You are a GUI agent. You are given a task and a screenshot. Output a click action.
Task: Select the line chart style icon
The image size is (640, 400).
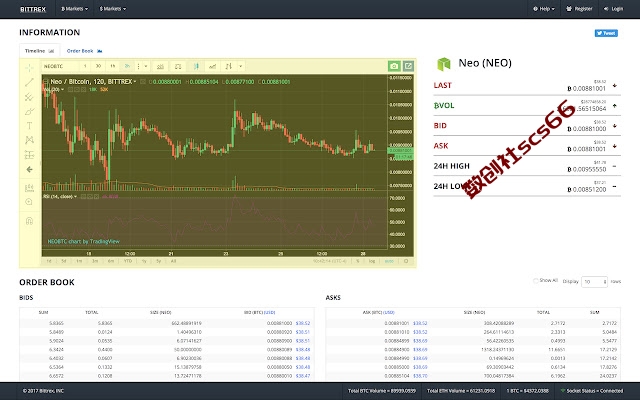(x=212, y=66)
